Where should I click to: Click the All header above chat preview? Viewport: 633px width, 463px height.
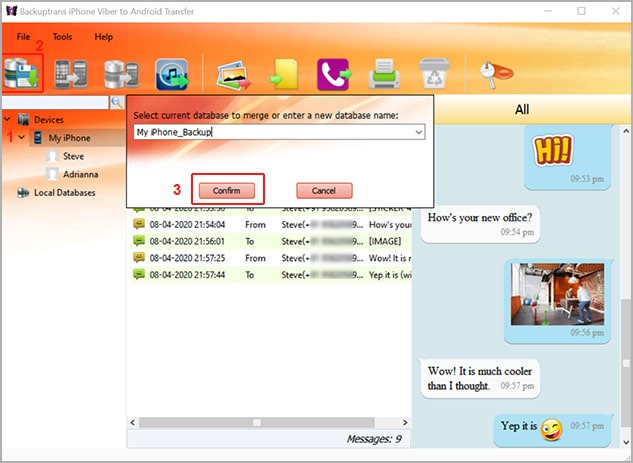tap(522, 109)
